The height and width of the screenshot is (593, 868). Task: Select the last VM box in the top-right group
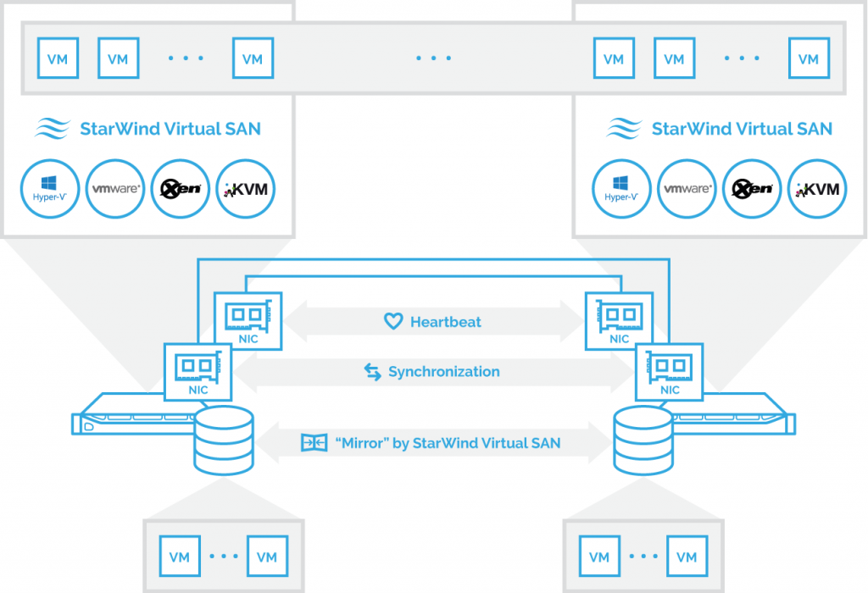coord(809,58)
